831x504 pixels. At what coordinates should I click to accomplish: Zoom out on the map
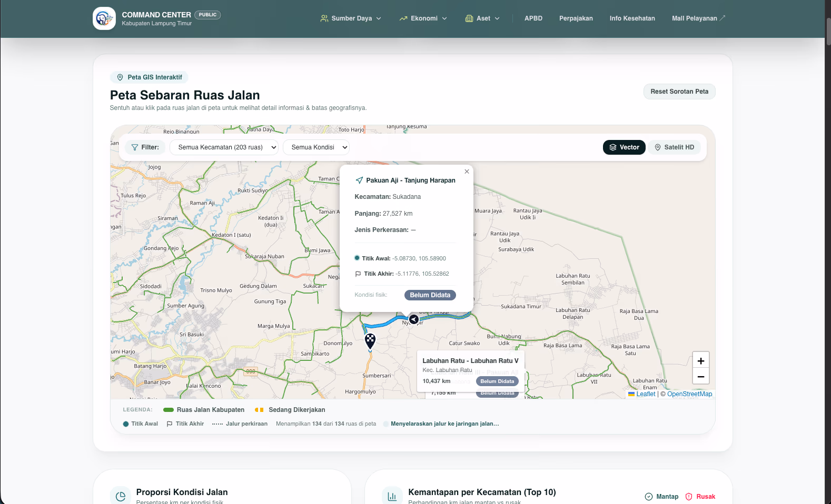click(701, 376)
